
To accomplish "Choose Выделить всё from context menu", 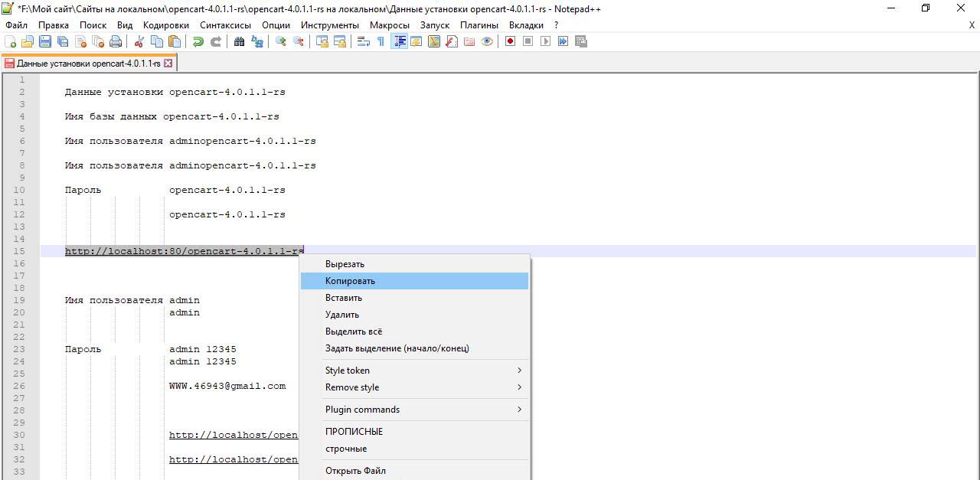I will tap(353, 331).
